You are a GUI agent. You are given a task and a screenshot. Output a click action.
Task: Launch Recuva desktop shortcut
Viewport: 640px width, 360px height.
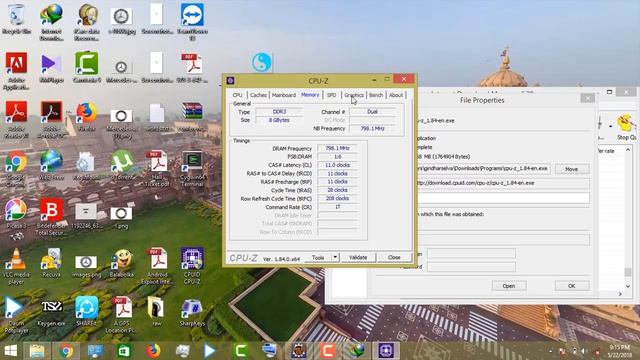coord(51,263)
